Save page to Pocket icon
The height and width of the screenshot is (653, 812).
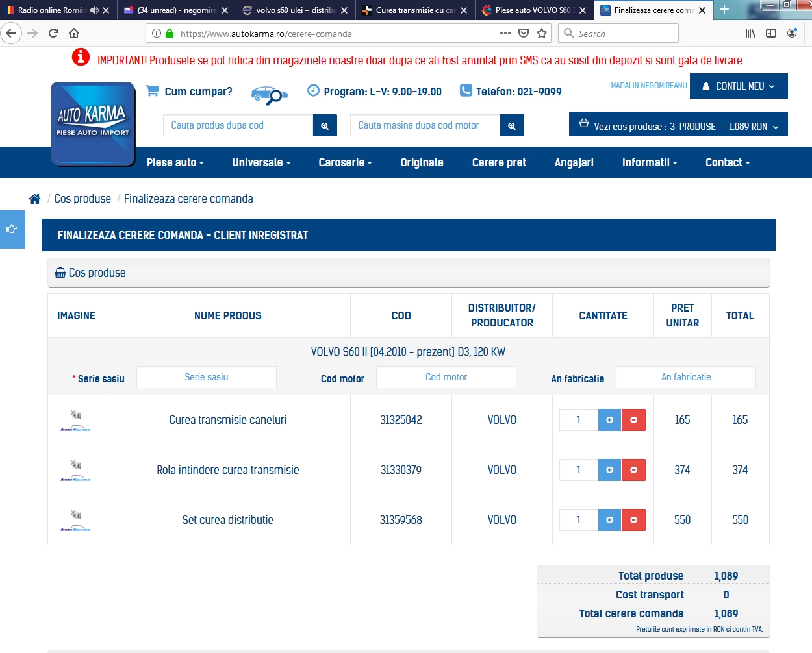(524, 33)
